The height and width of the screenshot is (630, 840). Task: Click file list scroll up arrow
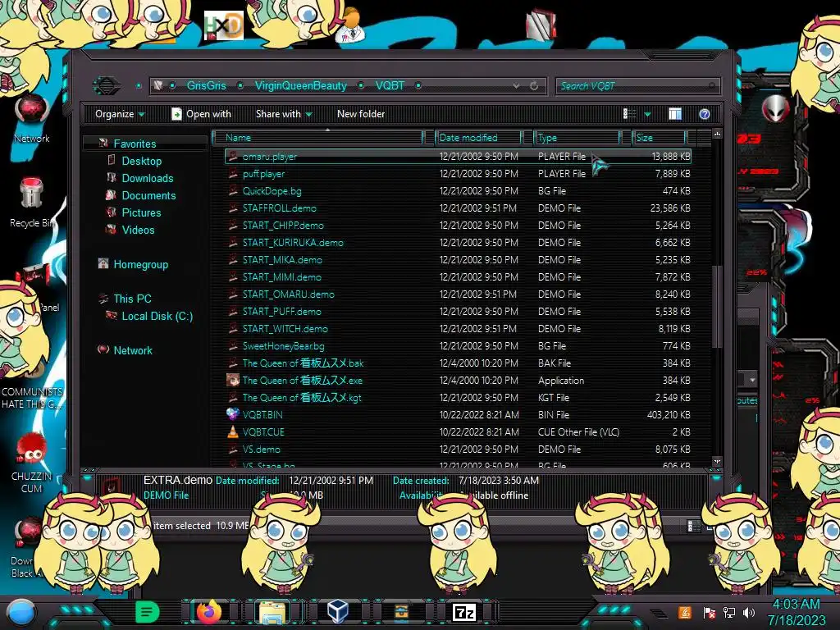click(717, 134)
